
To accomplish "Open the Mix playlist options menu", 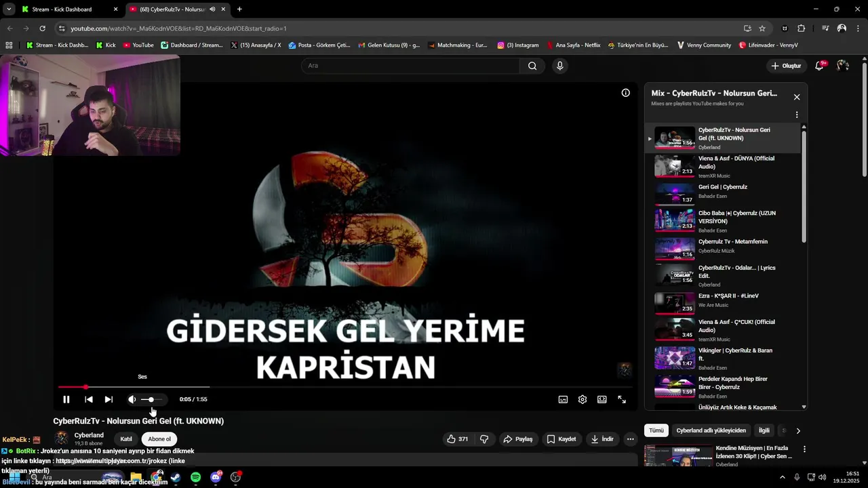I will click(797, 115).
